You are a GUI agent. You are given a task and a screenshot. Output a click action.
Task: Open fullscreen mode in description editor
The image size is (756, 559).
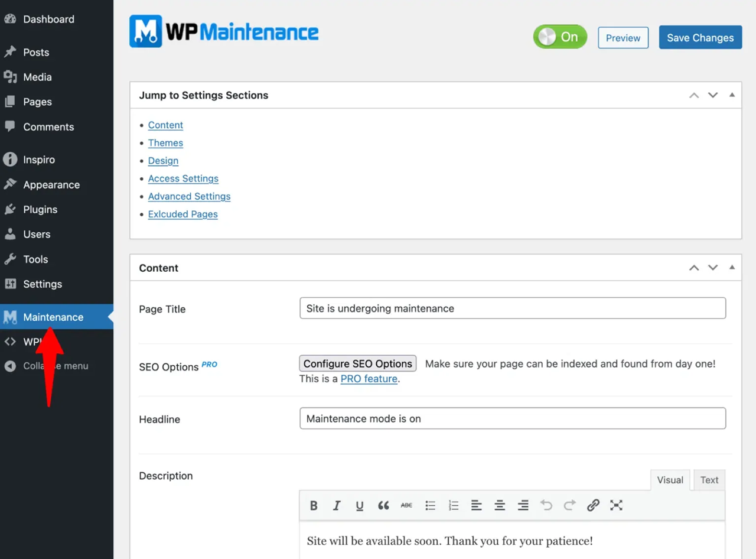(x=616, y=505)
